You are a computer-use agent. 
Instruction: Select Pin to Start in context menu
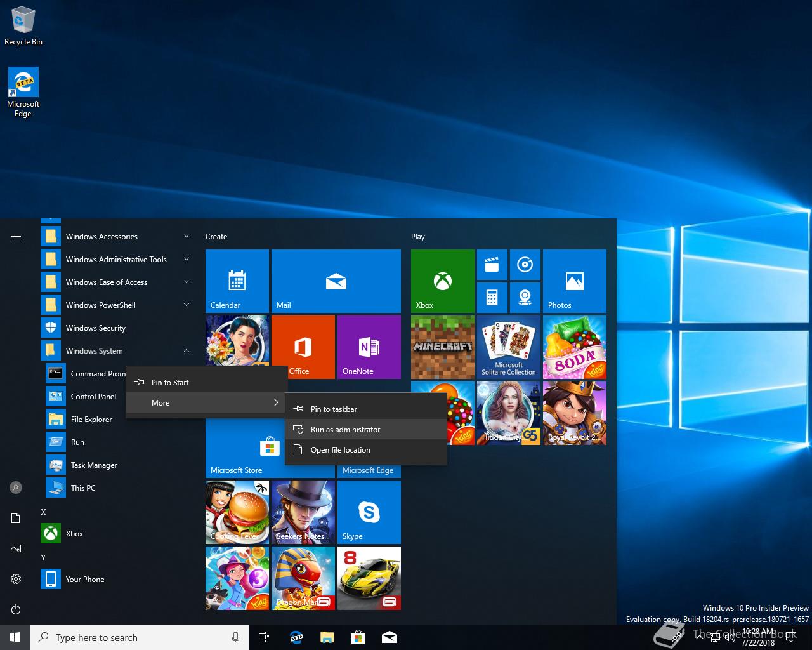(x=206, y=383)
